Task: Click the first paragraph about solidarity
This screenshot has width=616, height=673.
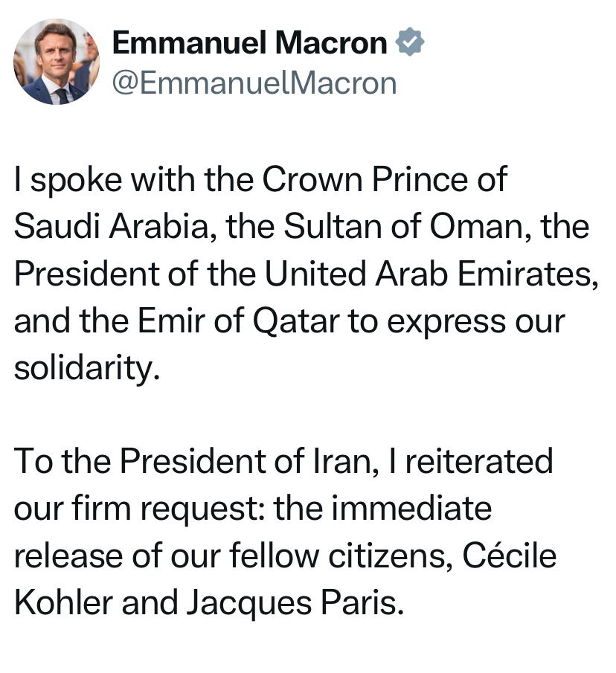Action: point(306,274)
